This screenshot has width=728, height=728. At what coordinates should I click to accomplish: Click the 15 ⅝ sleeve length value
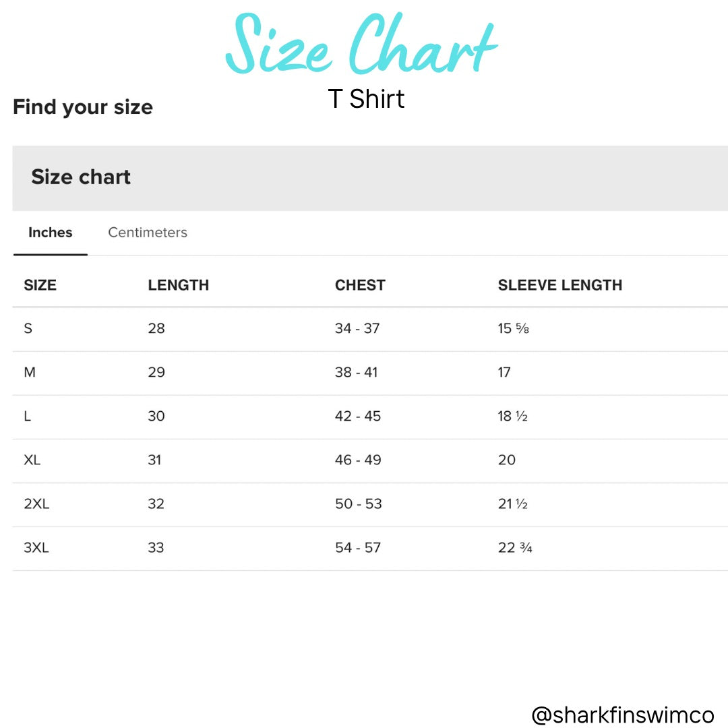pos(514,329)
